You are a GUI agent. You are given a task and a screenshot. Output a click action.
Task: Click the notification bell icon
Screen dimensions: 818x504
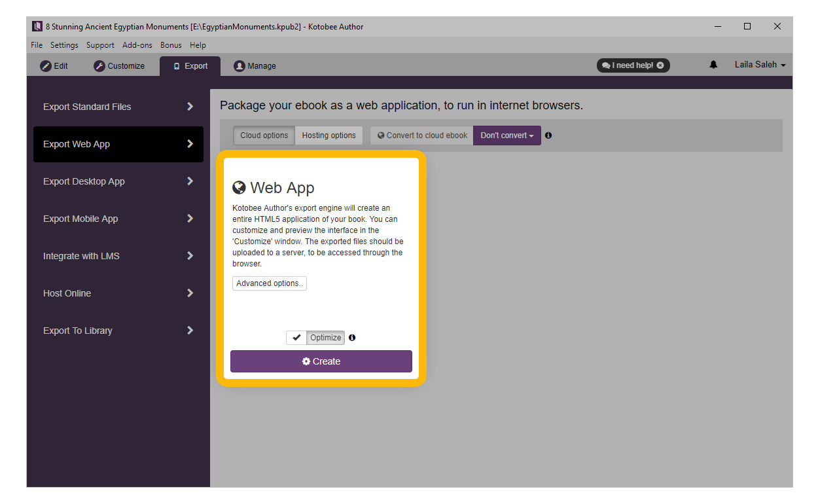tap(713, 65)
